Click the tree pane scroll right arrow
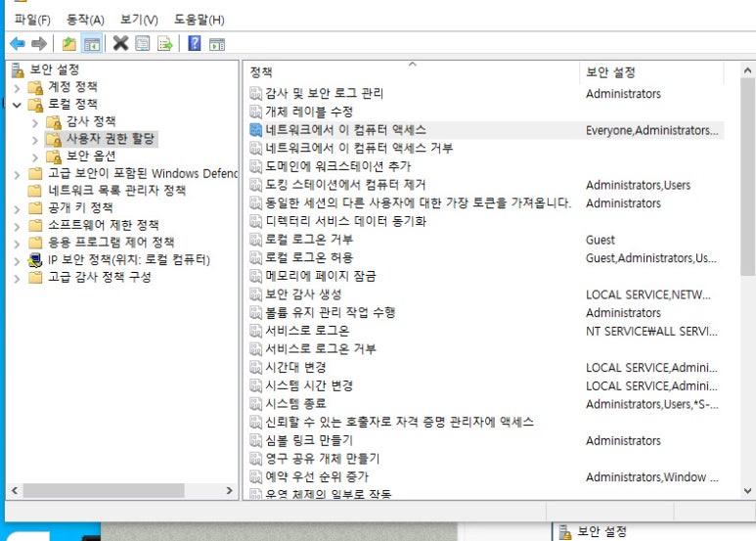 (x=229, y=490)
